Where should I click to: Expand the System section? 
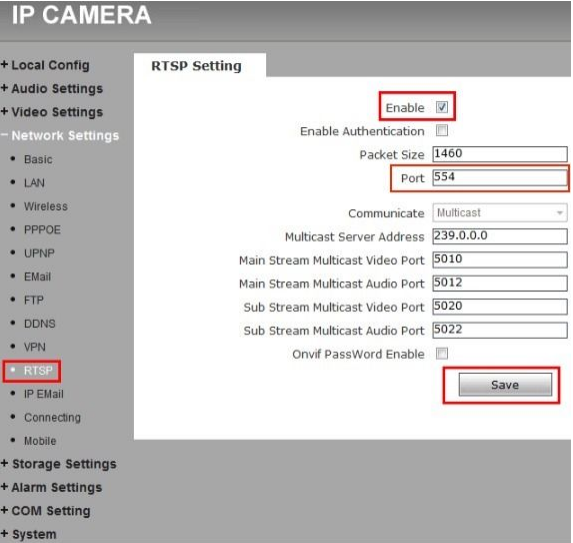[x=29, y=534]
